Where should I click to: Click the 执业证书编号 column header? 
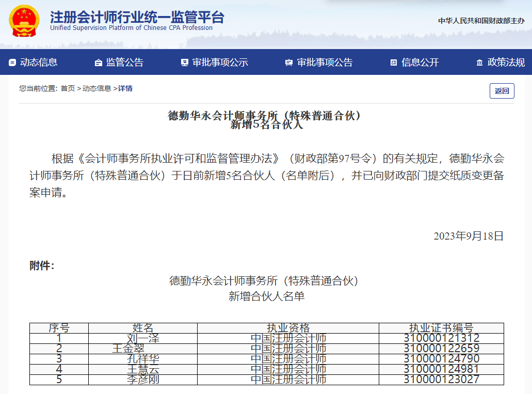441,328
